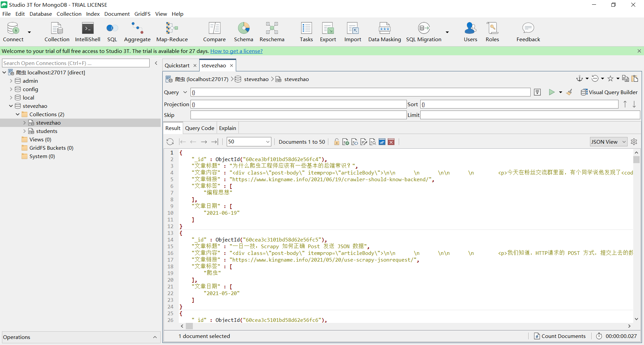Open the query history icon
Screen dimensions: 644x345
595,78
